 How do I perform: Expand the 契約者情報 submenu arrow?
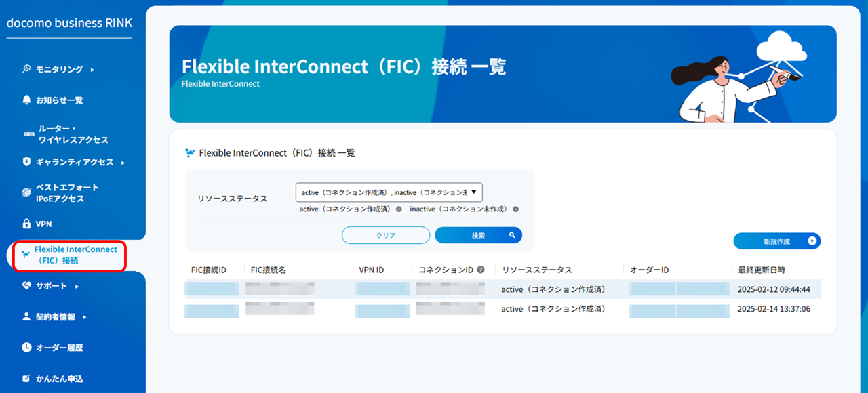85,317
